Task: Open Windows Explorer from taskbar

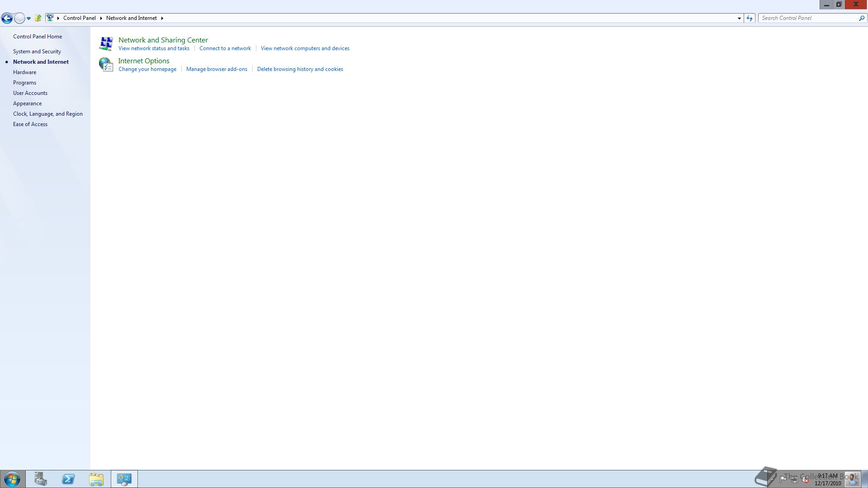Action: point(96,479)
